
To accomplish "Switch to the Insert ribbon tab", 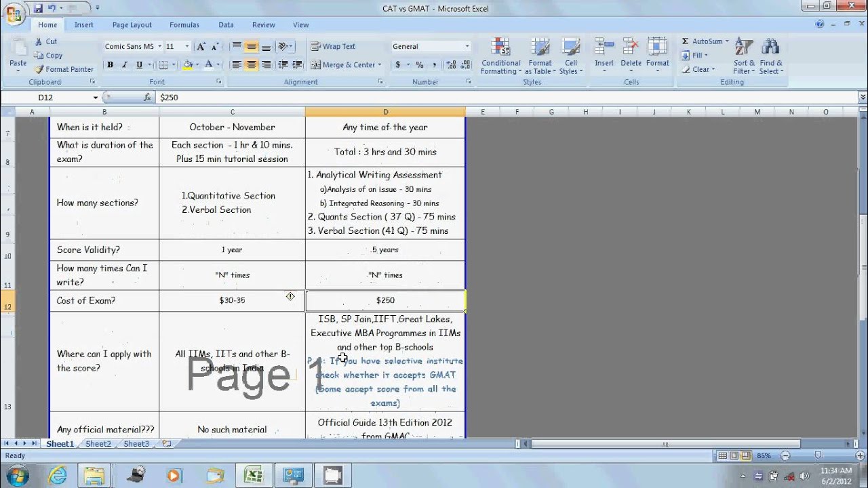I will coord(84,25).
